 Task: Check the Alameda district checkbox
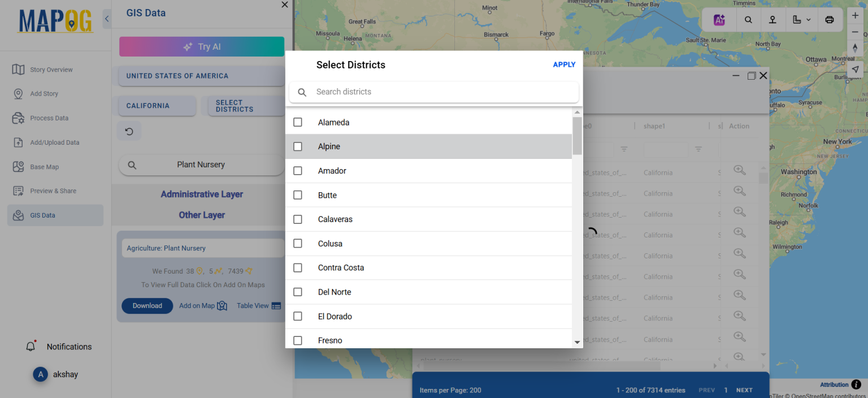(298, 122)
